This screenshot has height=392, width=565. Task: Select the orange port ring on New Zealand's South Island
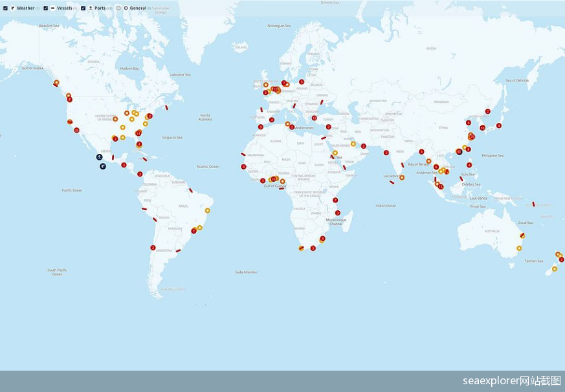555,269
